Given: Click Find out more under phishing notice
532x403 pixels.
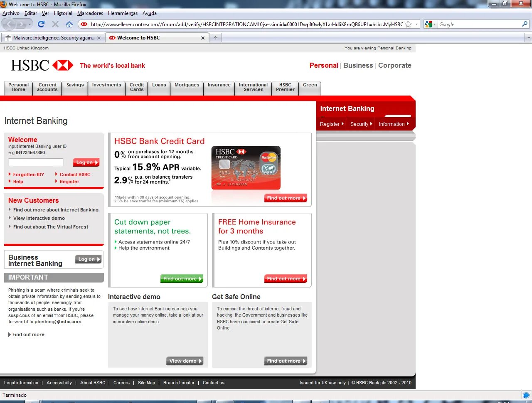Looking at the screenshot, I should pyautogui.click(x=28, y=334).
